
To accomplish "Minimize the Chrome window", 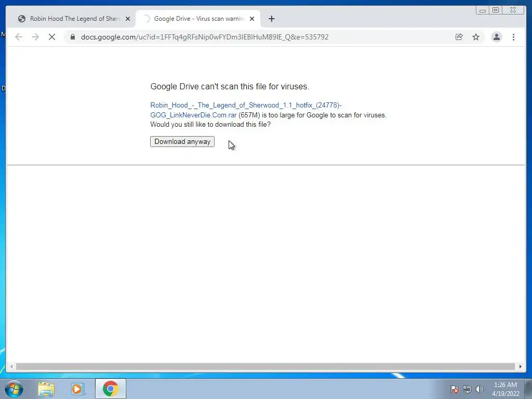I will click(483, 10).
